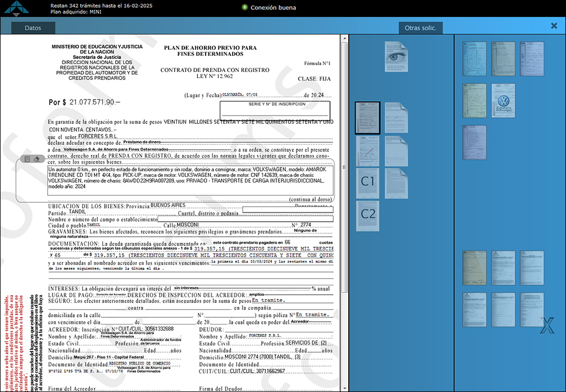Switch to the Otras solic. tab
566x392 pixels.
tap(420, 28)
